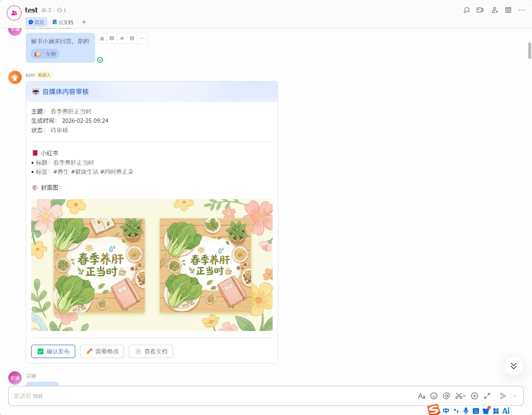
Task: Switch to the 云文档 tab
Action: [x=63, y=22]
